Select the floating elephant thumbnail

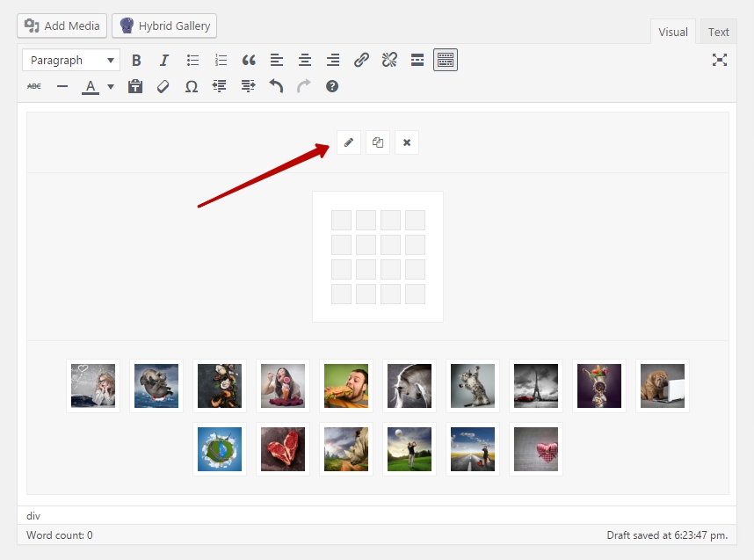point(156,386)
